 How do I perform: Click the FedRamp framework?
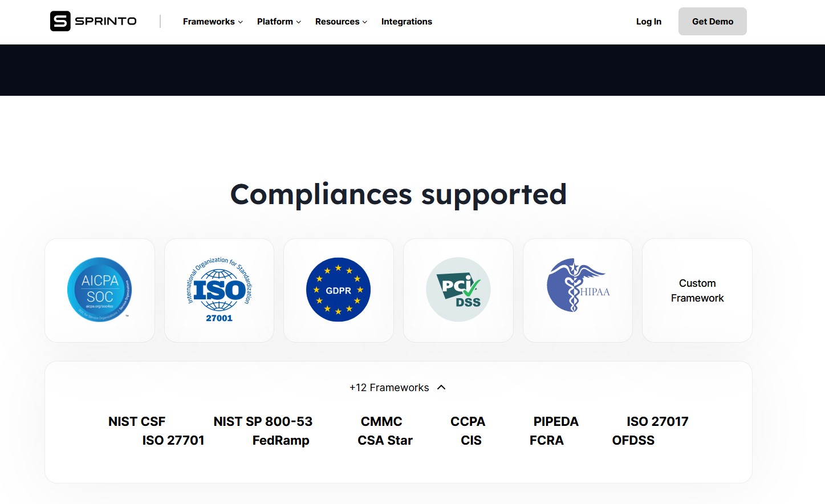click(x=281, y=440)
